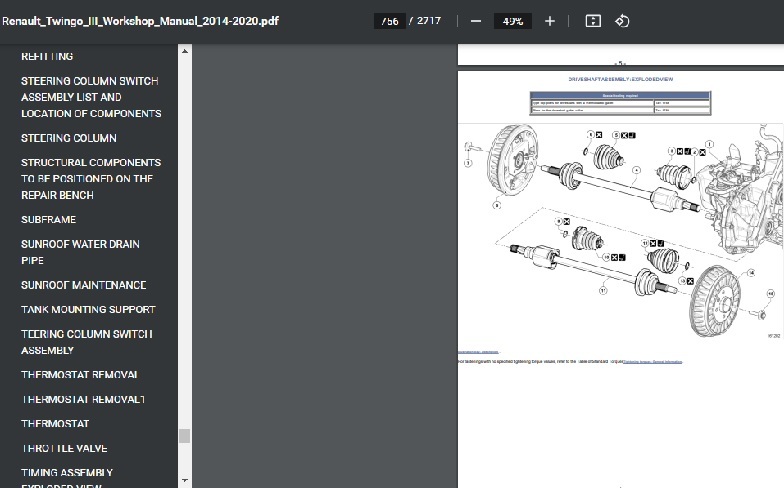Click the PDF file name title
The height and width of the screenshot is (488, 784).
coord(140,21)
